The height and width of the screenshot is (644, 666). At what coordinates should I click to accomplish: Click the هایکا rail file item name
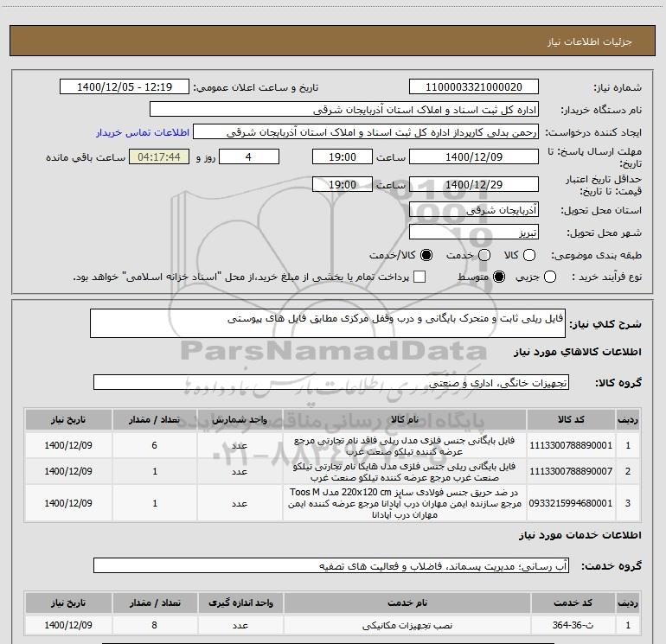(405, 472)
